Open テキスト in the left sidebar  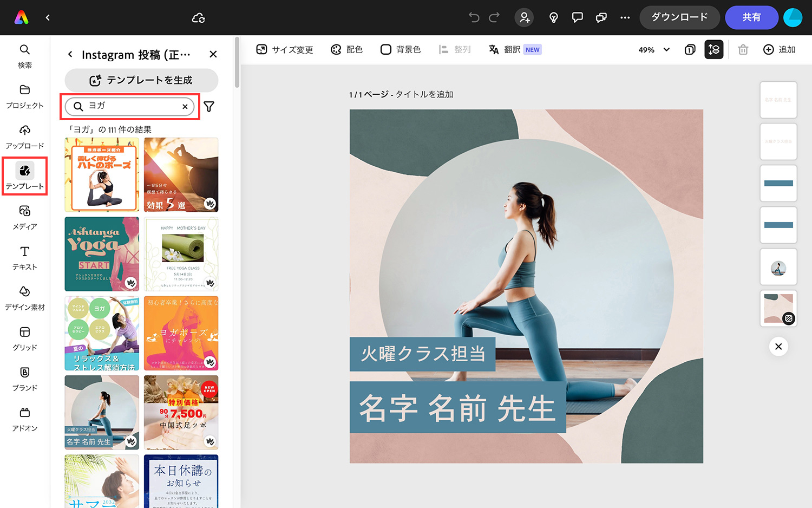tap(25, 258)
